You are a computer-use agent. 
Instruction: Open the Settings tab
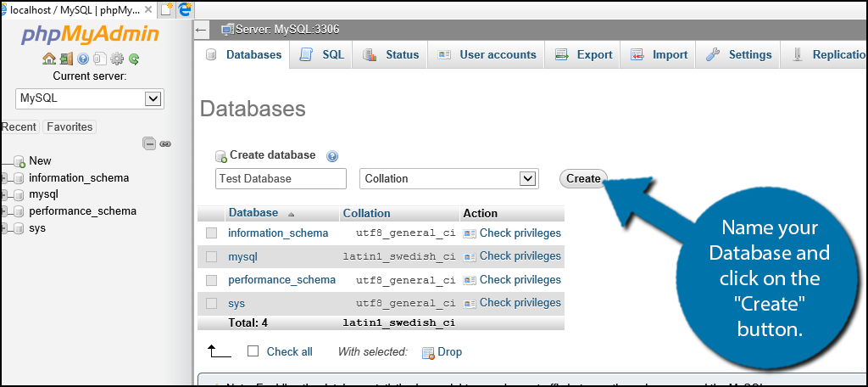click(x=738, y=55)
